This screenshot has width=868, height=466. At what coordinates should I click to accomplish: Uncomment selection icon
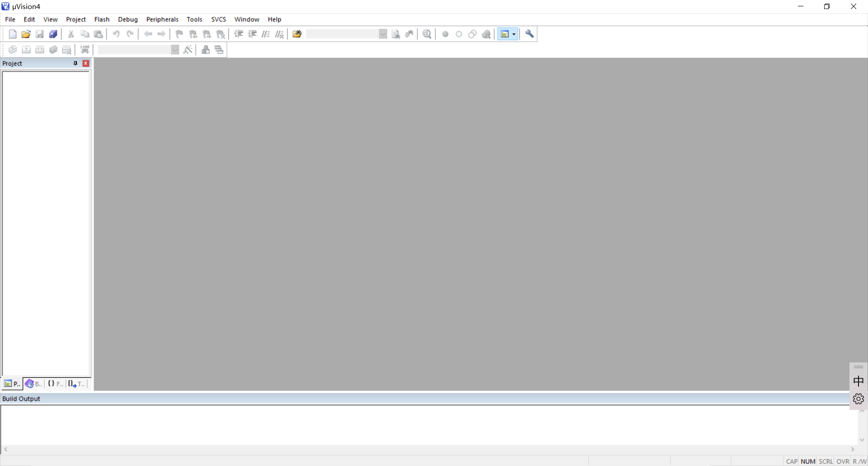coord(279,34)
